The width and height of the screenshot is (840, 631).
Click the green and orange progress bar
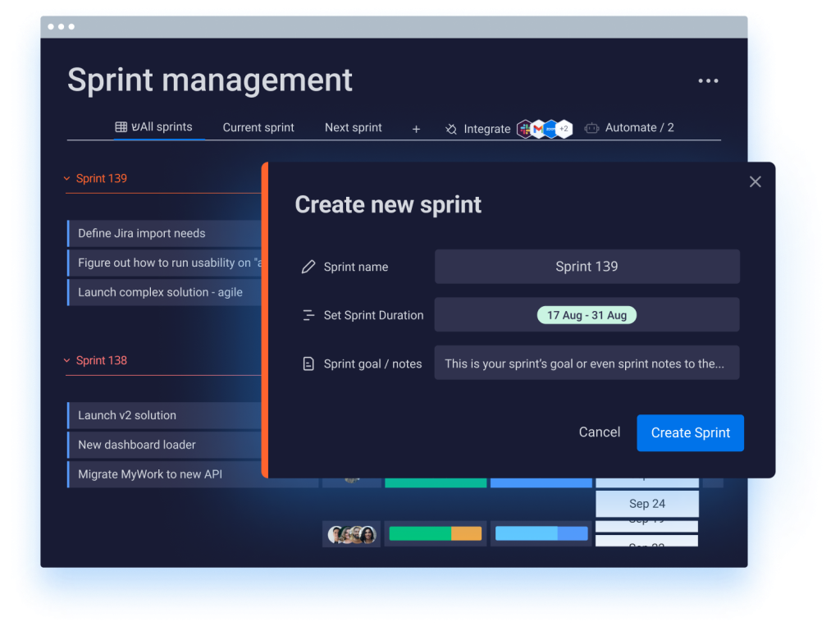tap(435, 533)
